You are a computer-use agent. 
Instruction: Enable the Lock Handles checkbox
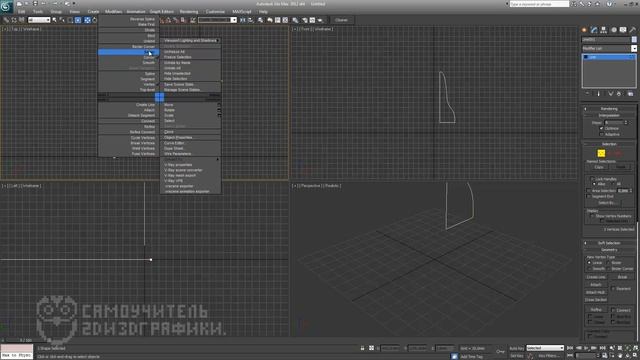[592, 179]
